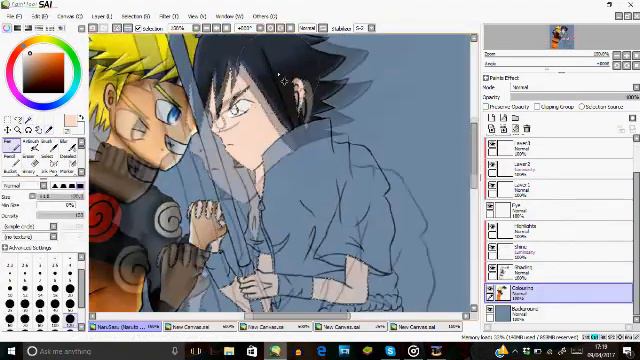640x360 pixels.
Task: Select the Brush tool
Action: point(49,145)
